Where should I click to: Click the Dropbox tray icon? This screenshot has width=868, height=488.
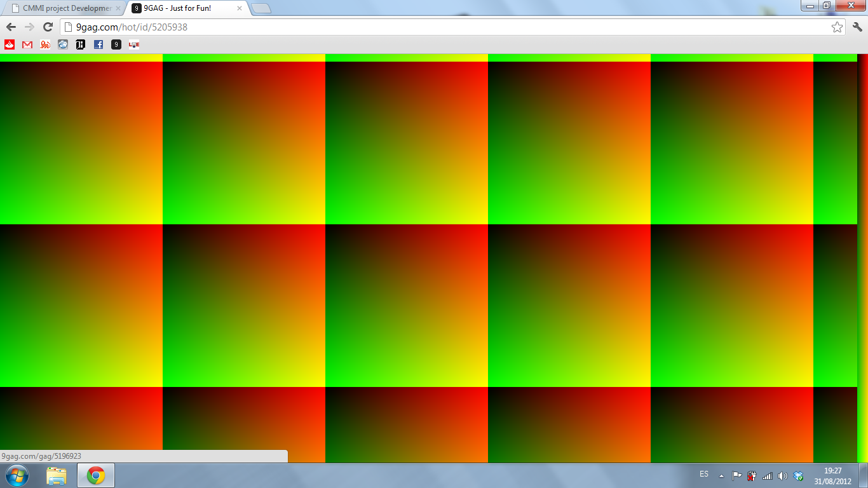pyautogui.click(x=799, y=476)
